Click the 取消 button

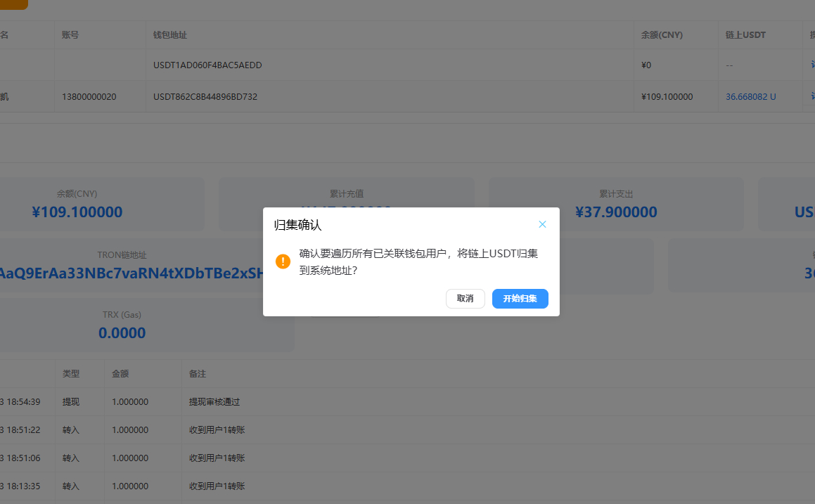point(466,299)
